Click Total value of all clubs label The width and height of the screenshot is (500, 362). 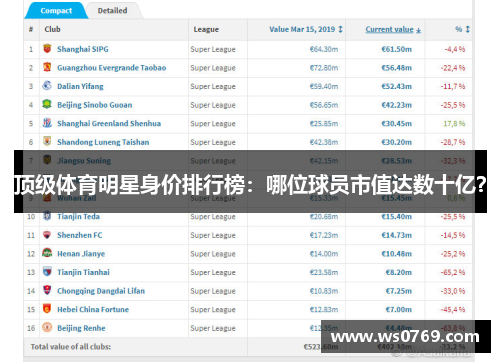[x=71, y=347]
